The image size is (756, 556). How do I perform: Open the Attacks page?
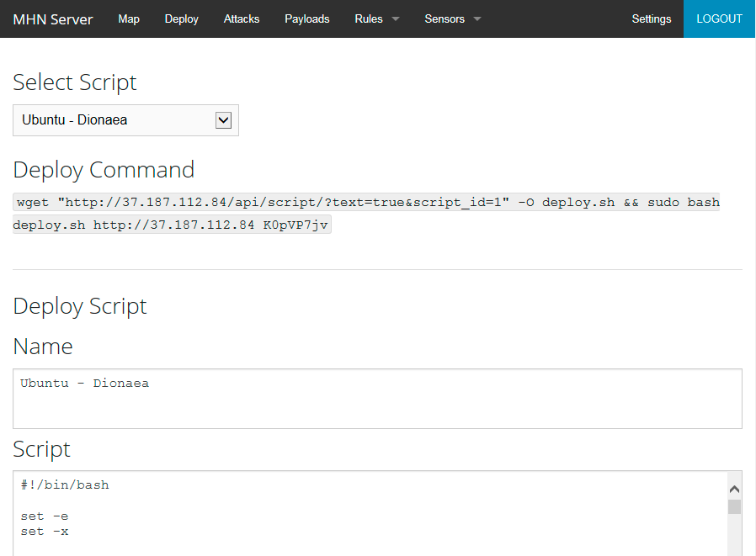click(241, 19)
